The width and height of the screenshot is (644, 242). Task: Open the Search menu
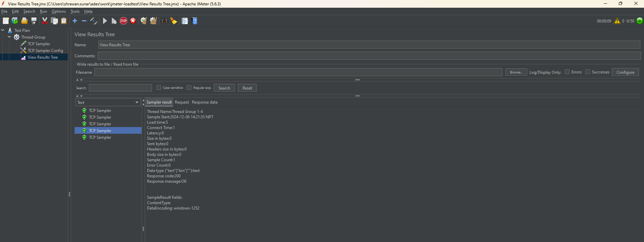[x=29, y=11]
